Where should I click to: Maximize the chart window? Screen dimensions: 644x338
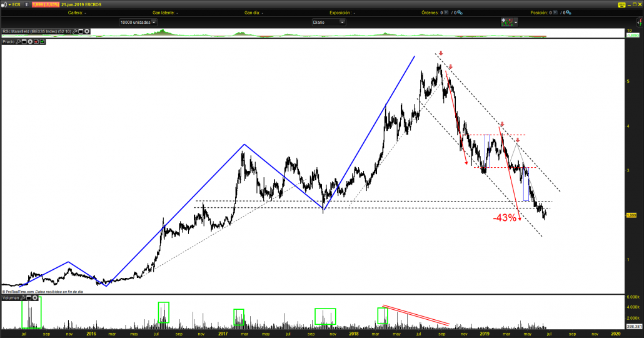tap(634, 4)
